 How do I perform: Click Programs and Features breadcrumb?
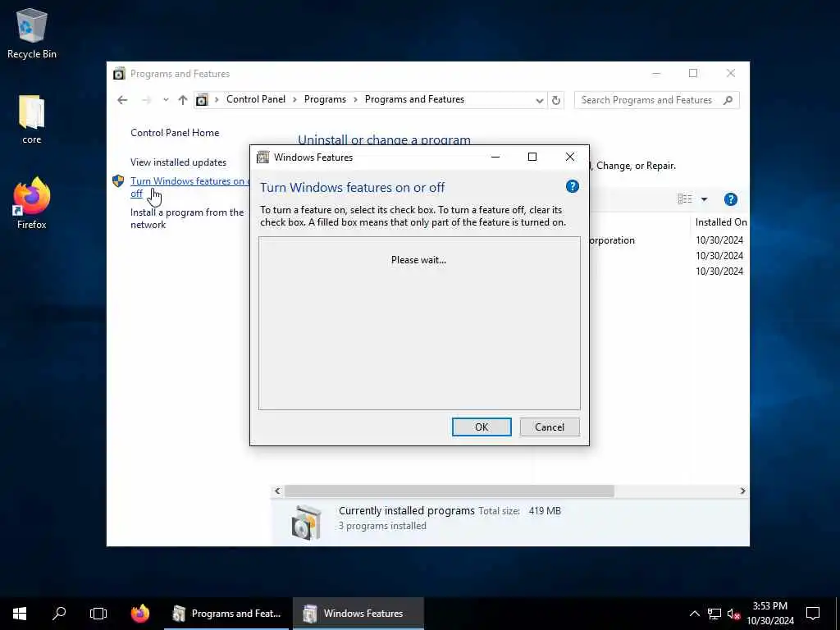[414, 99]
